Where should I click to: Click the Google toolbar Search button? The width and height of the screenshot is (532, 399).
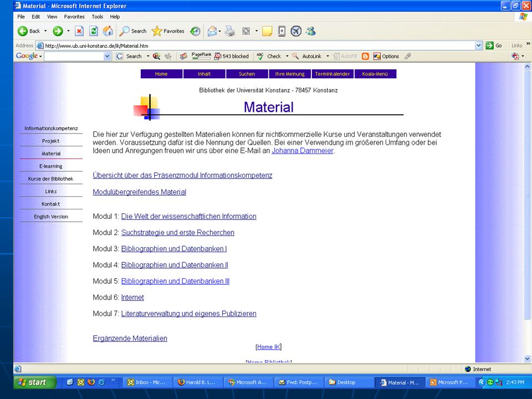coord(129,57)
